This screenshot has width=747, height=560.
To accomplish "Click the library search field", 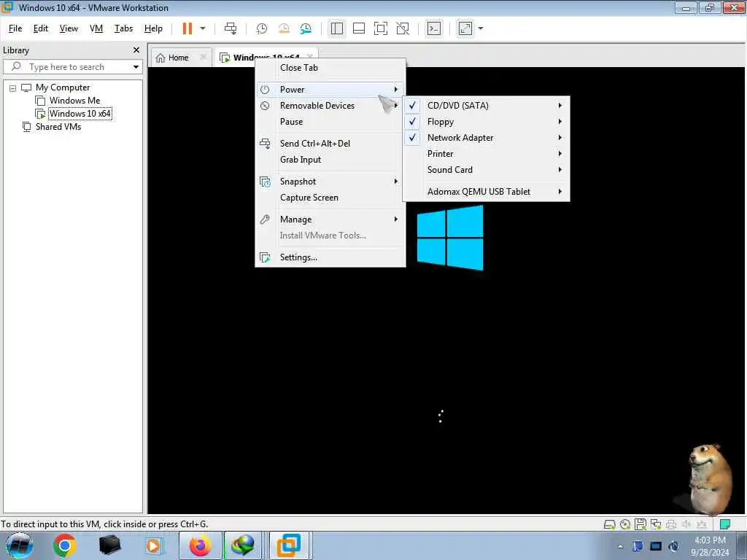I will (71, 66).
